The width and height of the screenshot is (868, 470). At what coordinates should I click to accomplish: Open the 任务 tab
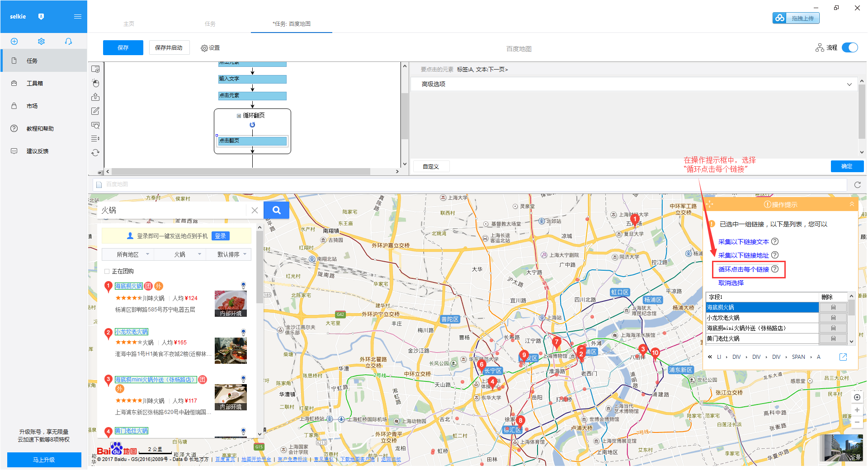click(x=210, y=24)
